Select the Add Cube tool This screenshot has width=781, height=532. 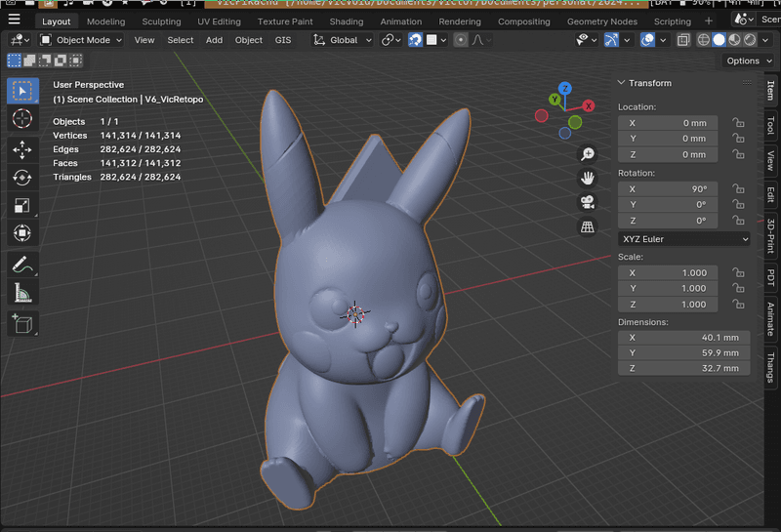(x=21, y=324)
